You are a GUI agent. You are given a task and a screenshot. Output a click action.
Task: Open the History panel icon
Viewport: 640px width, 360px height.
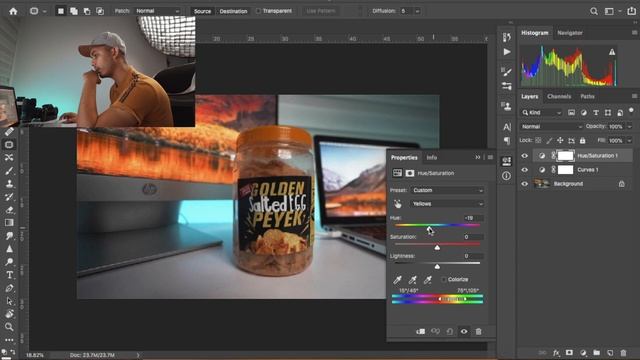[507, 37]
